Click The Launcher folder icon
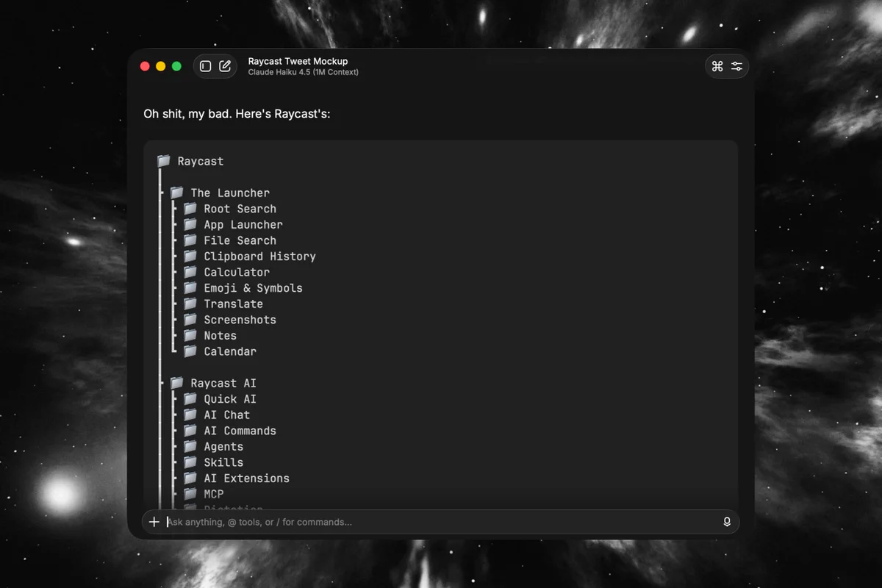The image size is (882, 588). coord(176,193)
